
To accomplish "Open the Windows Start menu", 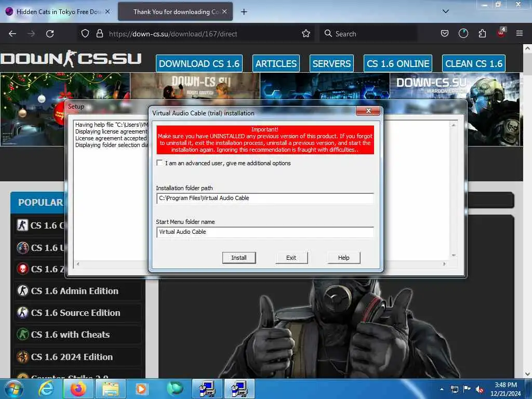I will pyautogui.click(x=14, y=389).
